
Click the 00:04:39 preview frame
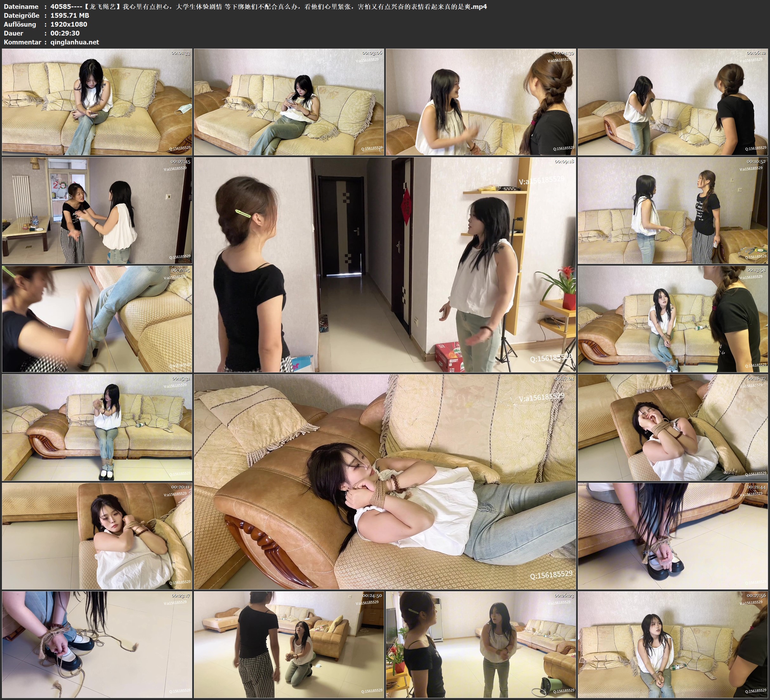(481, 102)
